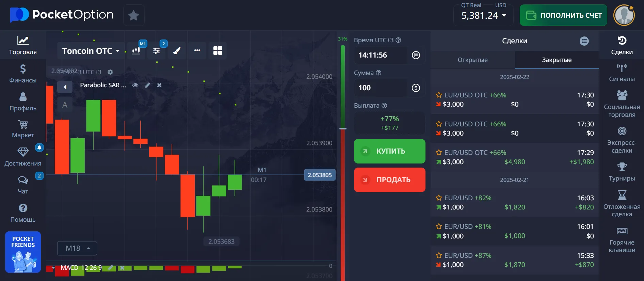Switch to the Закрытые tab
The image size is (644, 281).
(x=557, y=60)
